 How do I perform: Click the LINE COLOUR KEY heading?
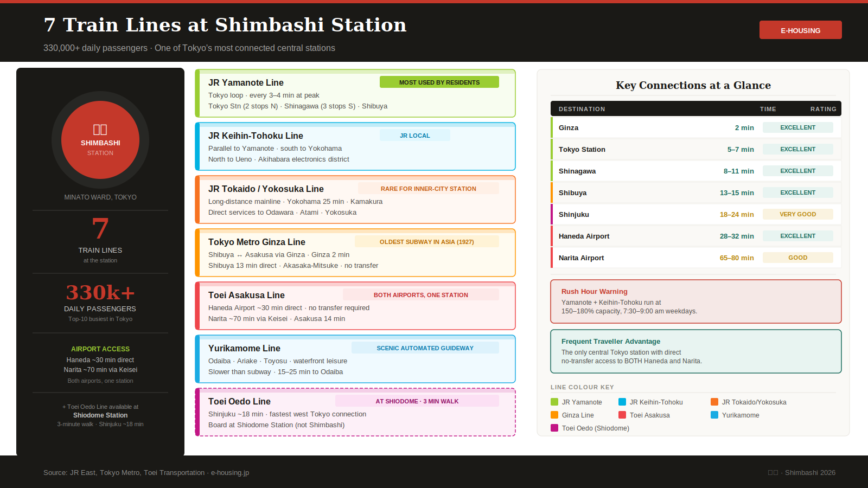pyautogui.click(x=582, y=387)
